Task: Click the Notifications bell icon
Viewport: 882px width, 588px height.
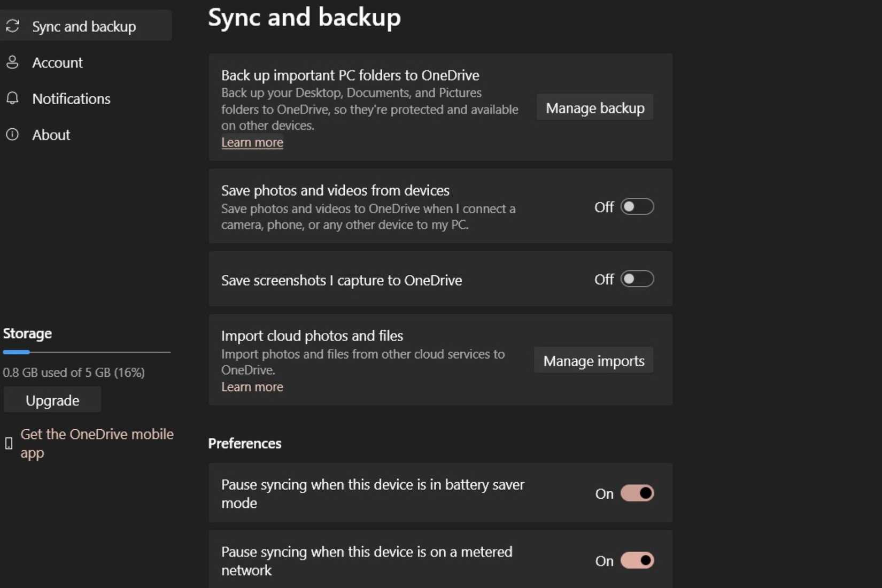Action: pos(12,98)
